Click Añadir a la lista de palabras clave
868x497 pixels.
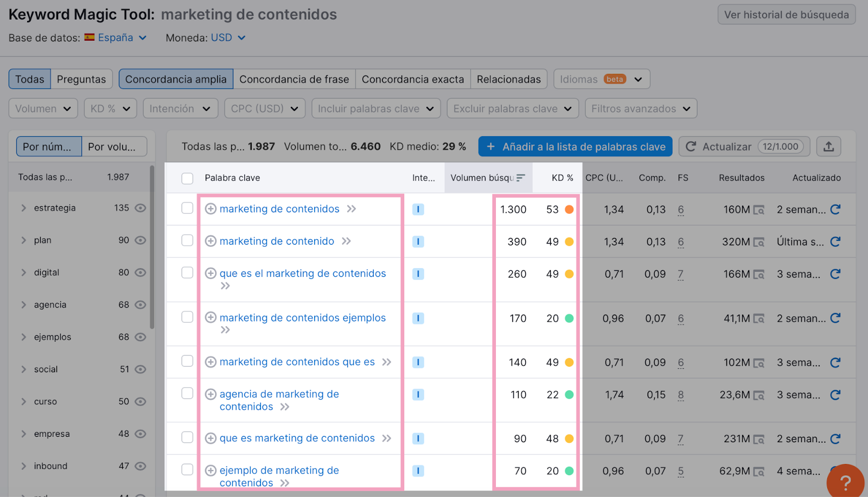[576, 146]
